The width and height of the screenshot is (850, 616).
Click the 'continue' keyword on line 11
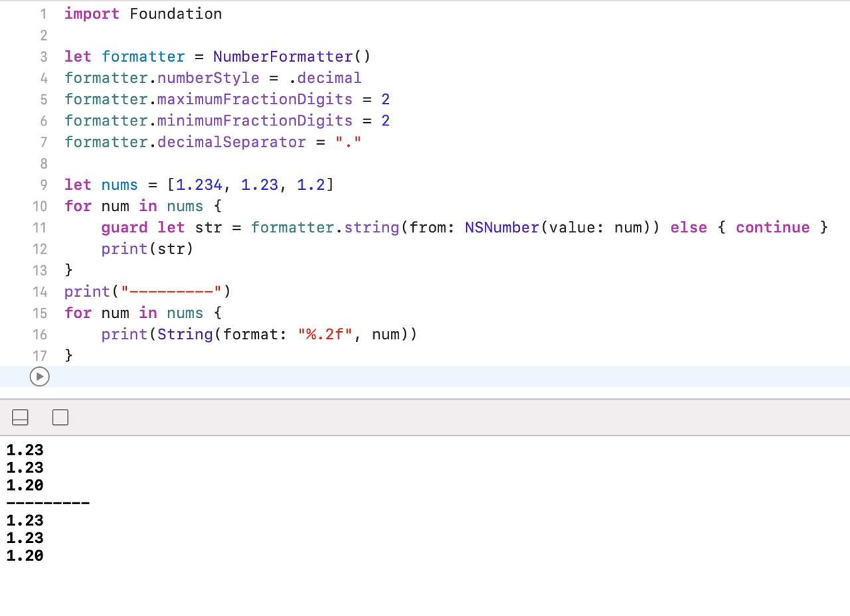click(773, 227)
